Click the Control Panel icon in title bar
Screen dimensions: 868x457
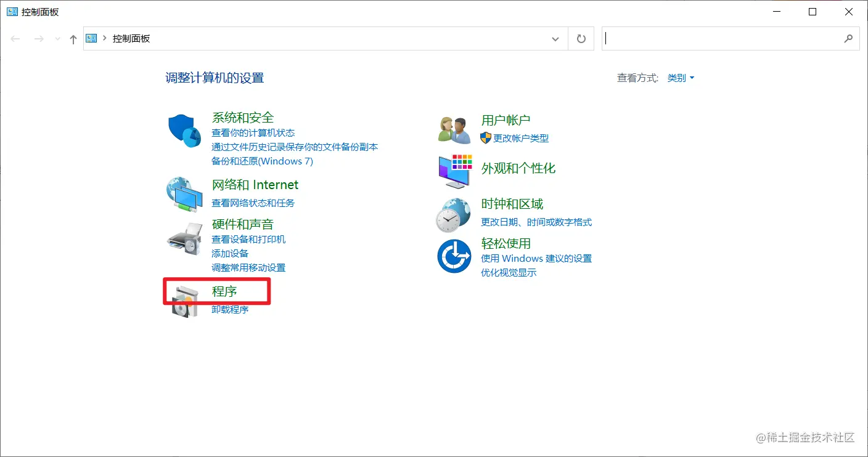click(12, 11)
